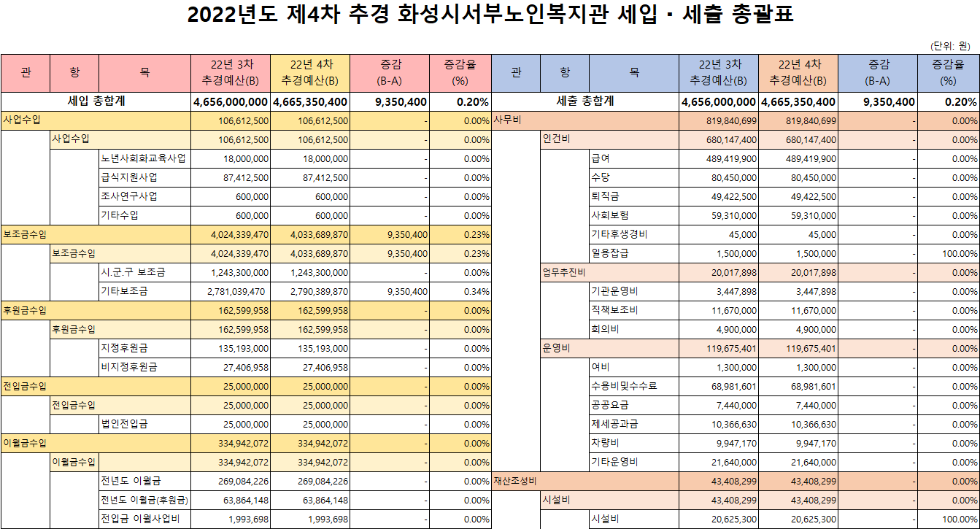Click the 노년사회화교육사업 row label
Viewport: 980px width, 529px height.
[x=144, y=158]
